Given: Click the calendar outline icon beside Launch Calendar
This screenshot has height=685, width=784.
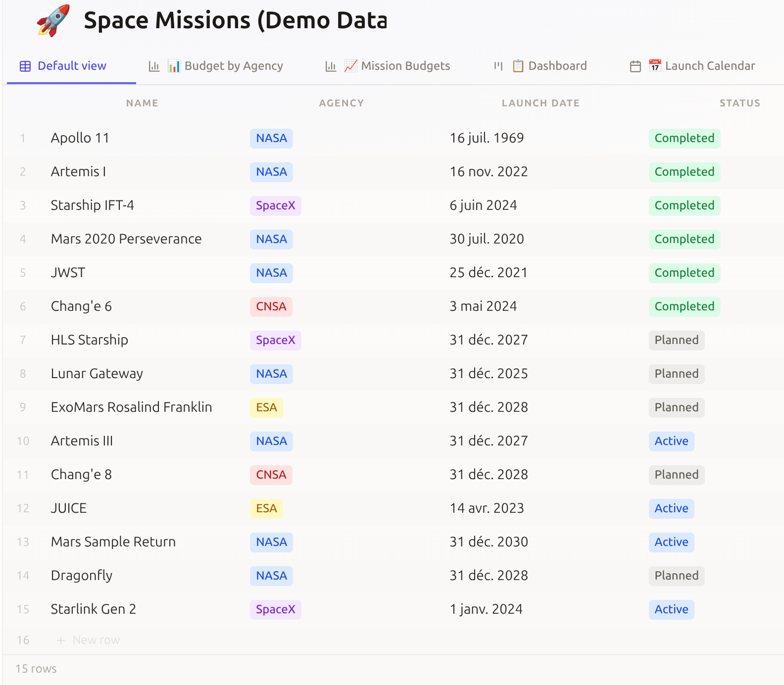Looking at the screenshot, I should 636,66.
